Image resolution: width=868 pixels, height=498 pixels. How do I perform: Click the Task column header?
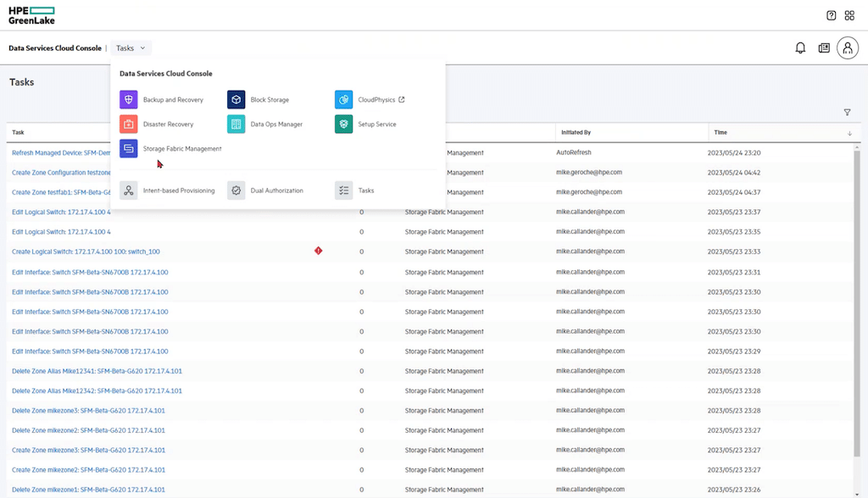[x=19, y=133]
